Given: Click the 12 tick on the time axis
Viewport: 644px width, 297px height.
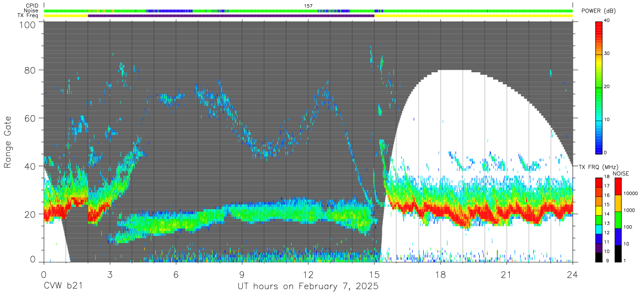Looking at the screenshot, I should 308,274.
